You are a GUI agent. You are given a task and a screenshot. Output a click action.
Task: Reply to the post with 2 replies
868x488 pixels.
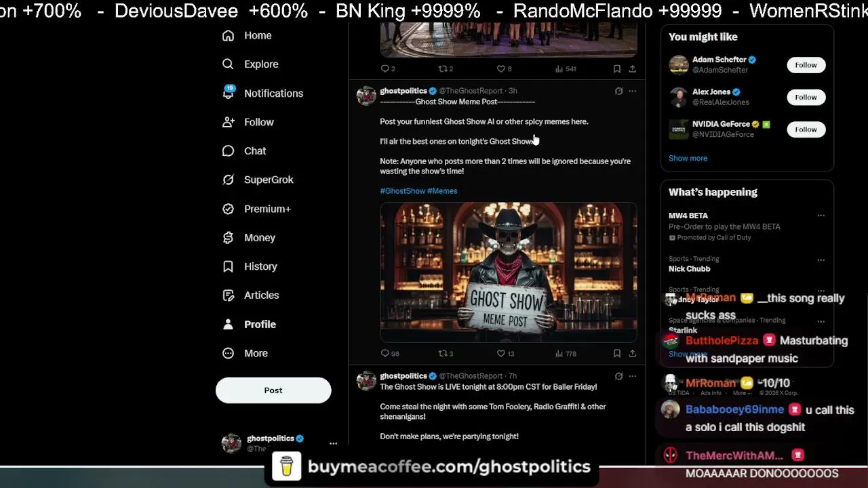(x=388, y=68)
